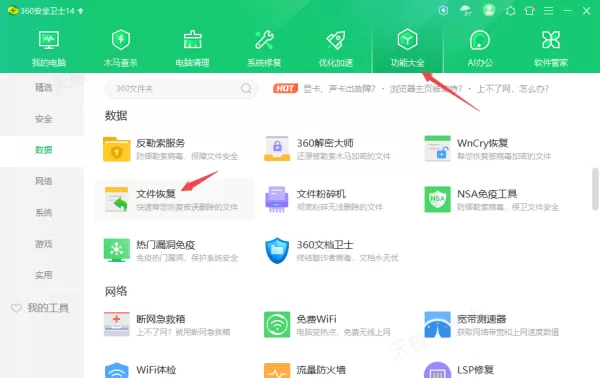Open the 文件恢复 tool icon
The image size is (600, 378).
click(117, 199)
